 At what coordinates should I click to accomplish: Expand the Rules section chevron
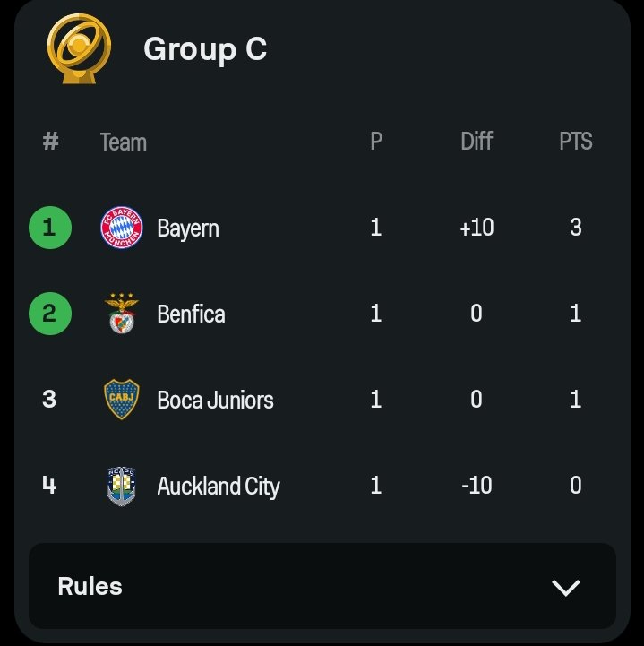point(566,588)
